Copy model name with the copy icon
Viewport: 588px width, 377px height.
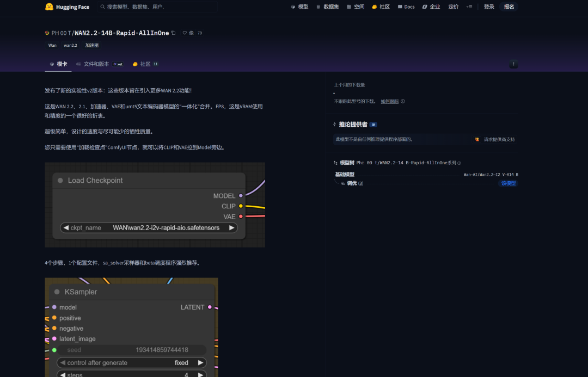[173, 33]
